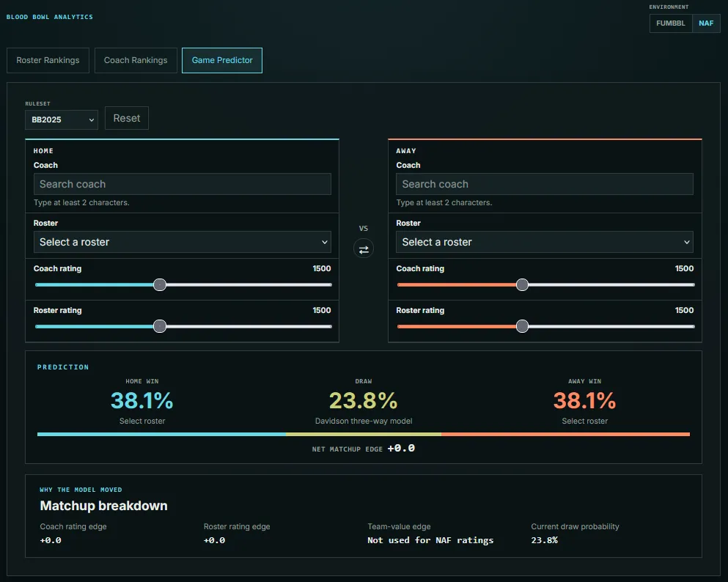The image size is (728, 582).
Task: Click the Home coach rating slider handle
Action: (160, 284)
